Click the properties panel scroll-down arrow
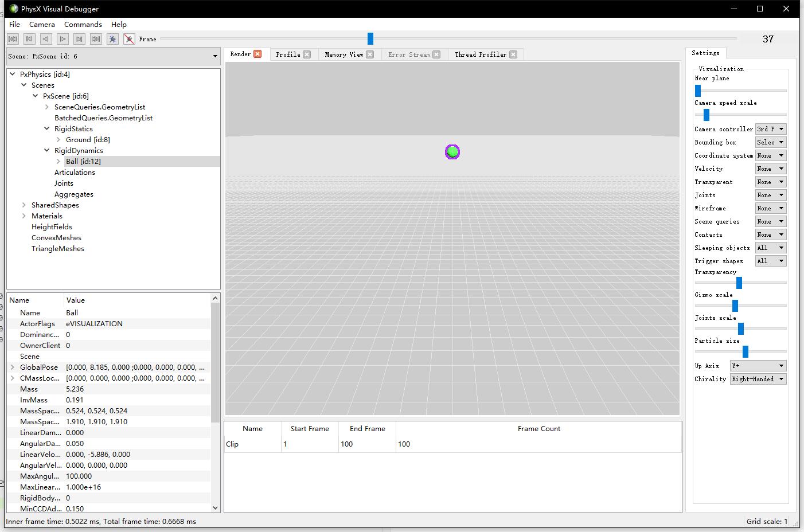 (x=216, y=508)
